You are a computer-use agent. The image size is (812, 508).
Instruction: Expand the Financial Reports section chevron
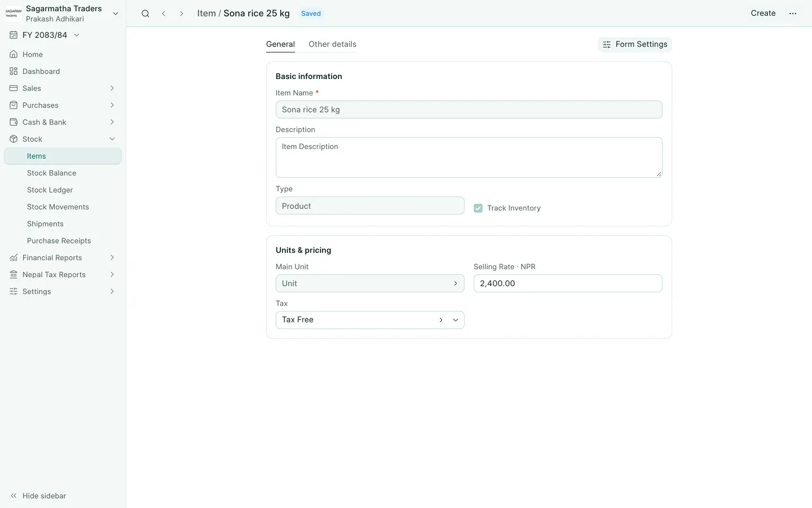point(112,257)
